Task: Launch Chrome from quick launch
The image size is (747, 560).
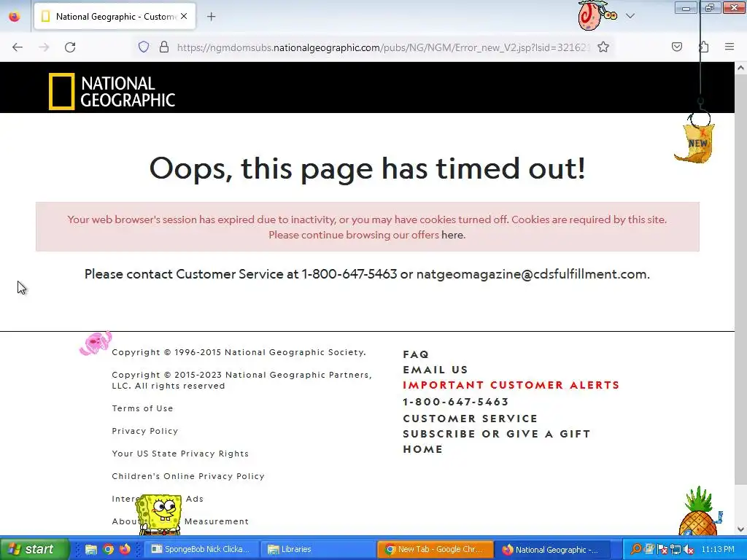Action: 108,549
